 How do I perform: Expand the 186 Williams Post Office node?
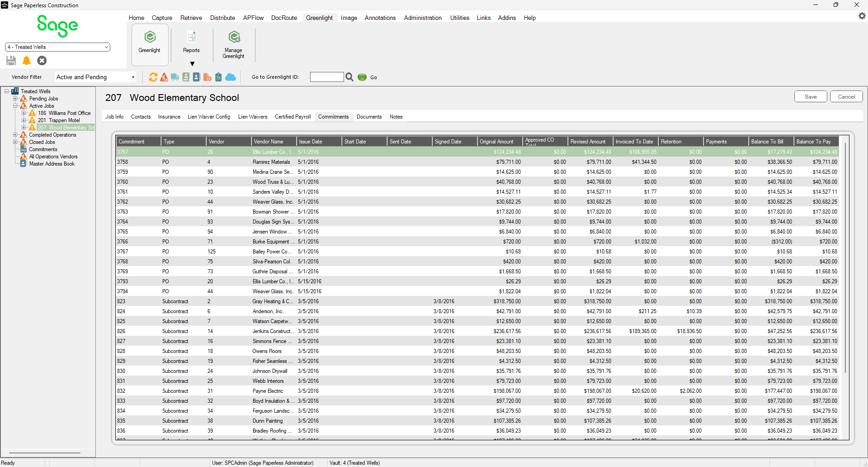pos(24,113)
